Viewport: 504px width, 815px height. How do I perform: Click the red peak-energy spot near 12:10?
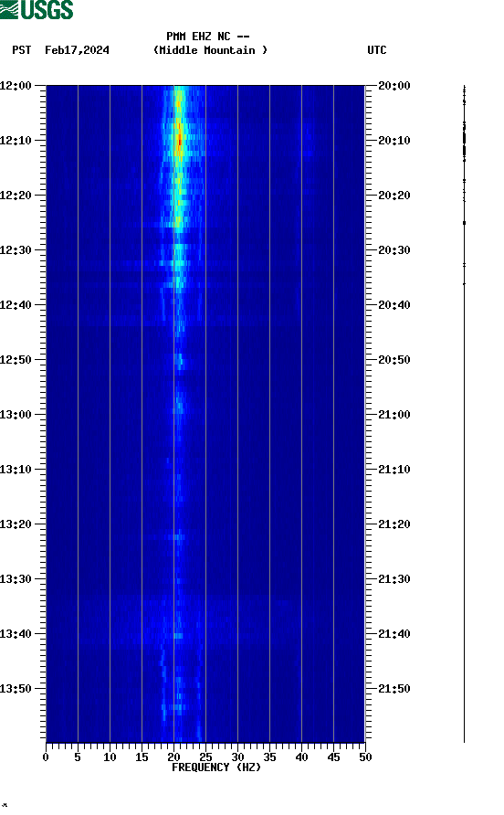(180, 139)
